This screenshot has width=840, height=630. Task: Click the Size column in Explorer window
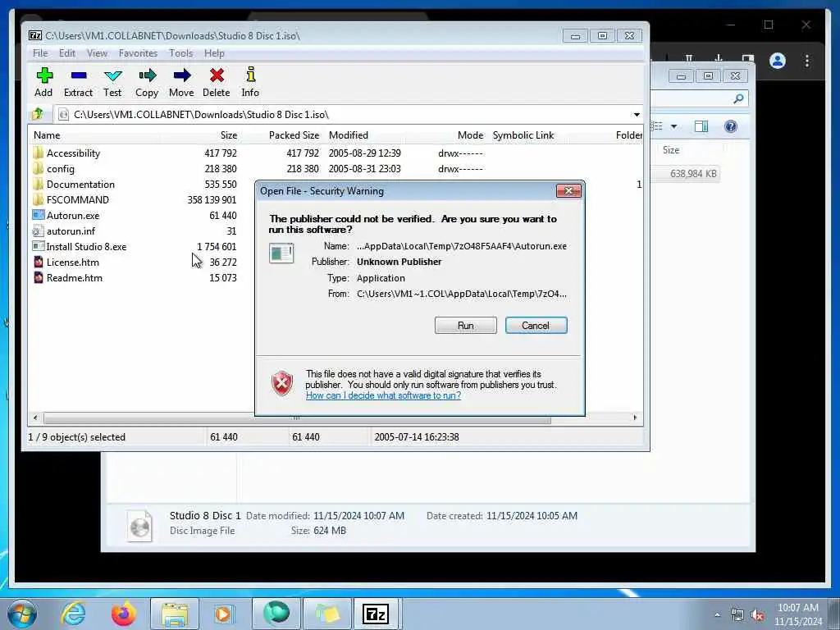click(x=671, y=150)
